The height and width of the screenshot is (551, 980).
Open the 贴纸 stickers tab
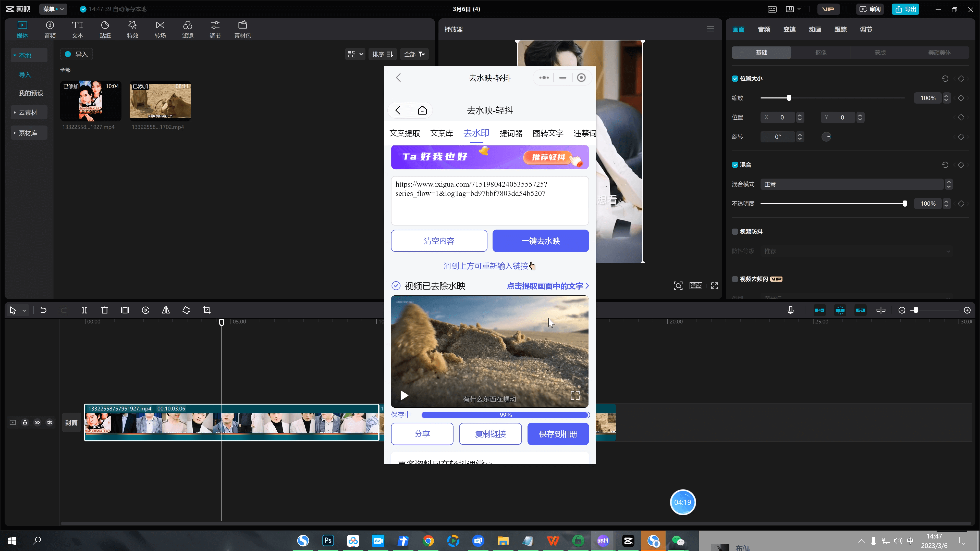[x=105, y=29]
